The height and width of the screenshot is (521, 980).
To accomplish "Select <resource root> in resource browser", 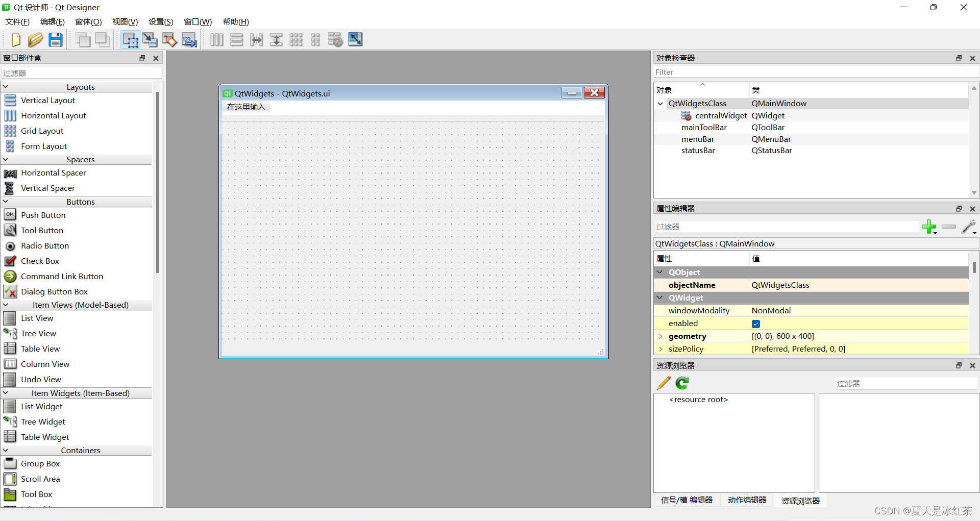I will (698, 400).
